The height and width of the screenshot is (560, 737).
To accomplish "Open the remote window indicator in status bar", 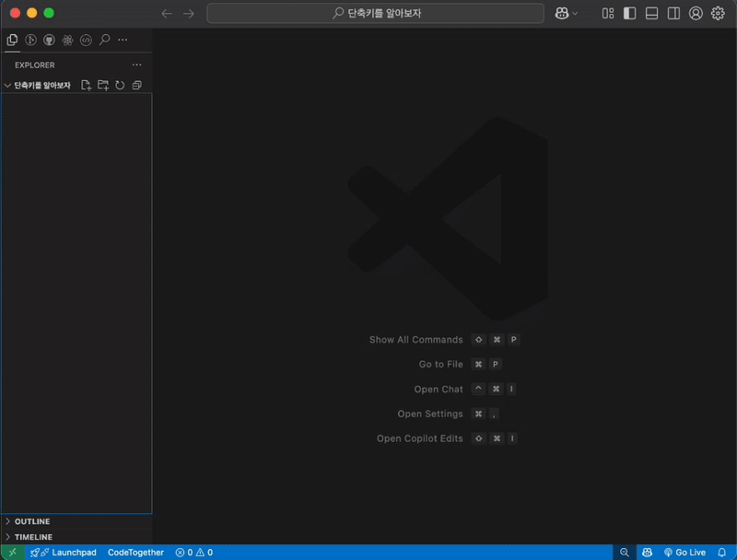I will (x=13, y=553).
